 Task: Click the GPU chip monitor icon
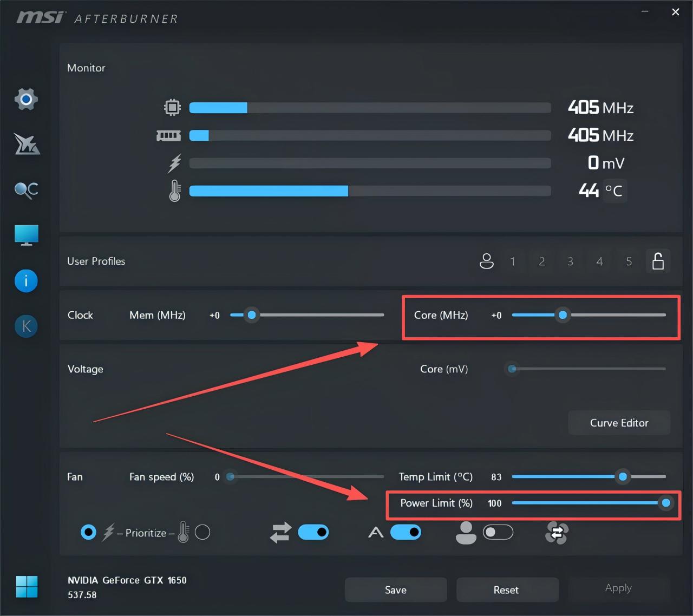172,107
